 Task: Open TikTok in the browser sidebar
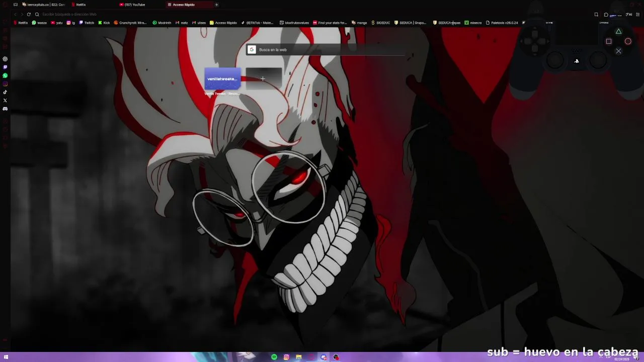[x=5, y=92]
